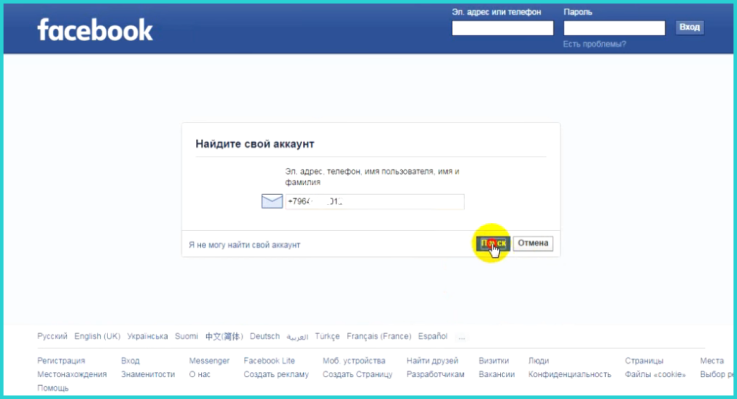The height and width of the screenshot is (399, 737).
Task: Open Facebook Lite footer link
Action: [269, 361]
